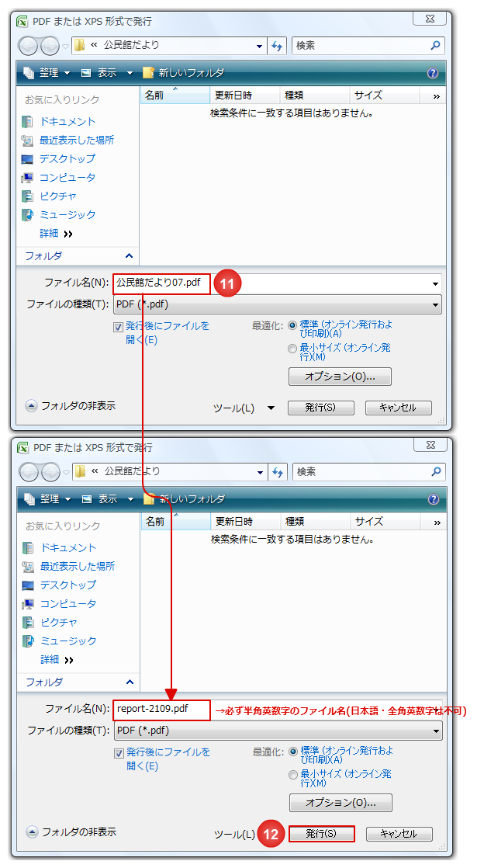This screenshot has height=868, width=484.
Task: Expand 詳細 links in lower dialog
Action: click(x=57, y=660)
